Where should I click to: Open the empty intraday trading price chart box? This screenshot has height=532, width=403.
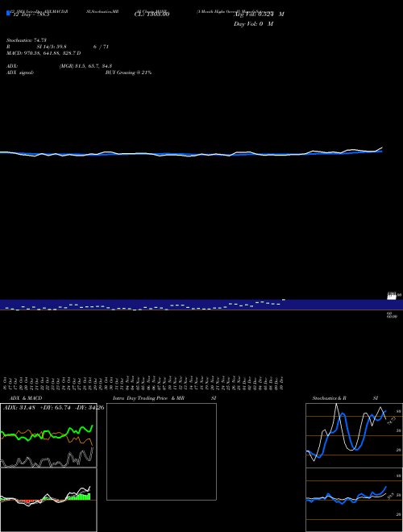(161, 451)
